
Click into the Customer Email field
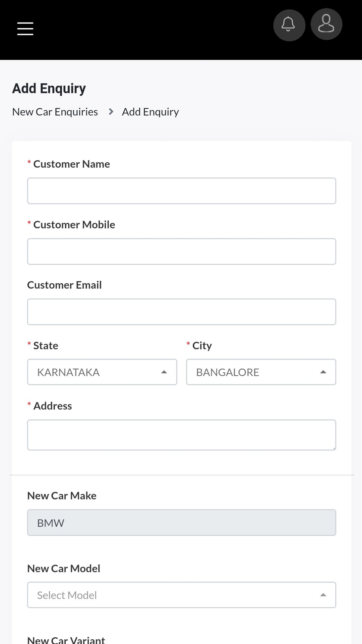pos(181,312)
